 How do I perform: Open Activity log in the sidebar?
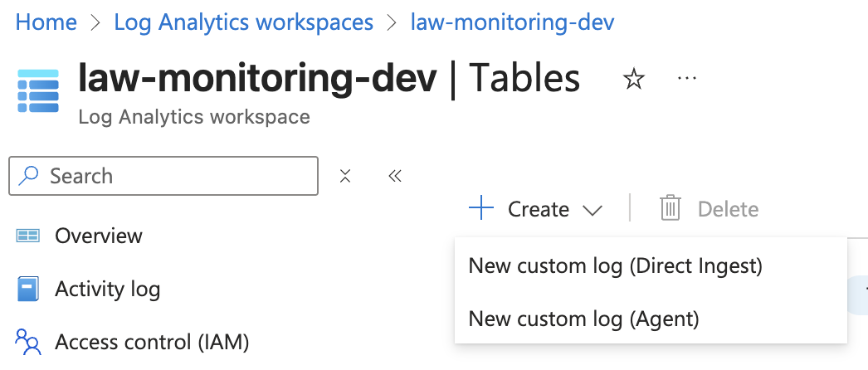[x=107, y=290]
